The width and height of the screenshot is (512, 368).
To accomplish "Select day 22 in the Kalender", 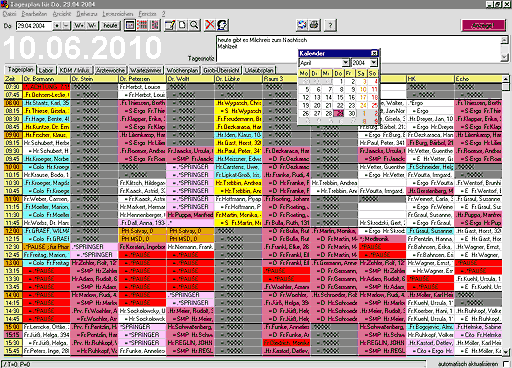I will point(340,105).
